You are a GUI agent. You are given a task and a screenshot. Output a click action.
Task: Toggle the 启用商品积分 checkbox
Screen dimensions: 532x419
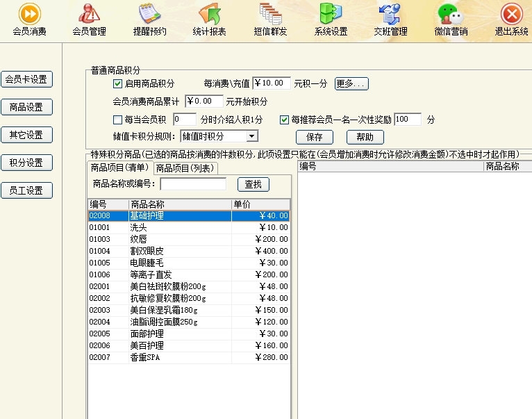pos(117,83)
